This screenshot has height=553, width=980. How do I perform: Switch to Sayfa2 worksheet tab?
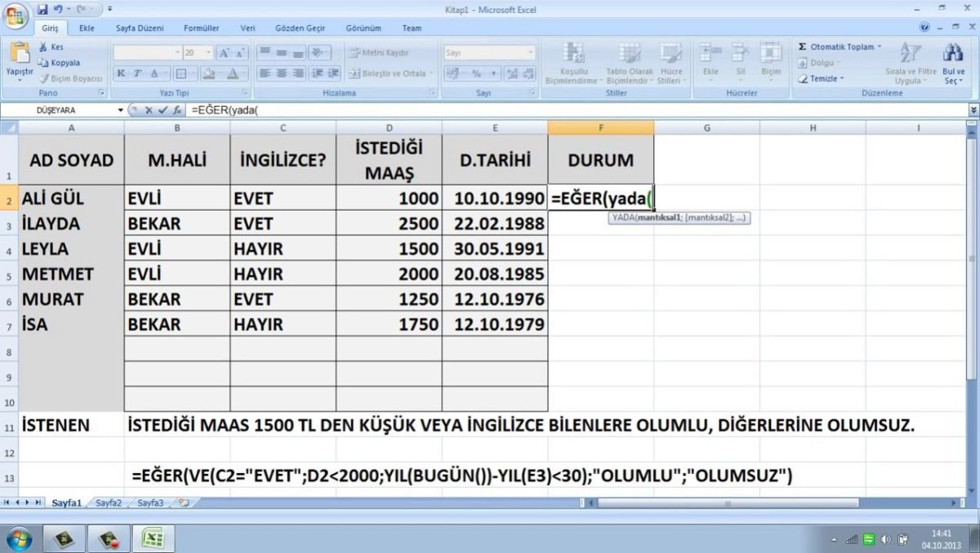pyautogui.click(x=108, y=503)
